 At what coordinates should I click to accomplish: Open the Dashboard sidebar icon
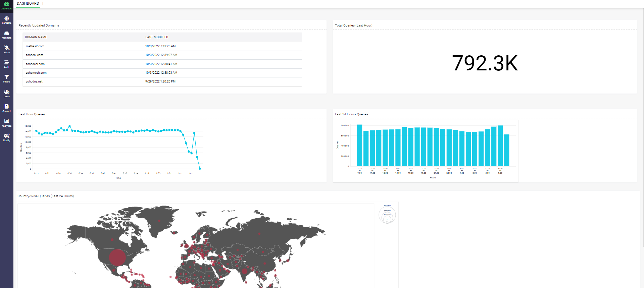pyautogui.click(x=6, y=5)
